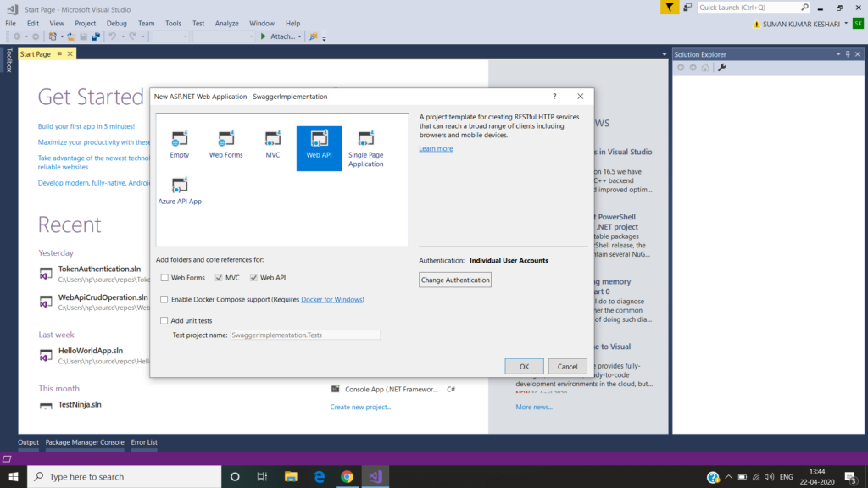
Task: Switch to the Package Manager Console tab
Action: click(x=85, y=442)
